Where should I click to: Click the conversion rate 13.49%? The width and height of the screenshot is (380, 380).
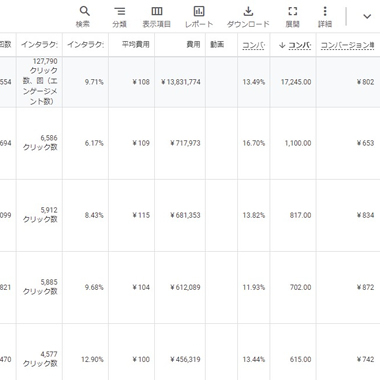(254, 82)
